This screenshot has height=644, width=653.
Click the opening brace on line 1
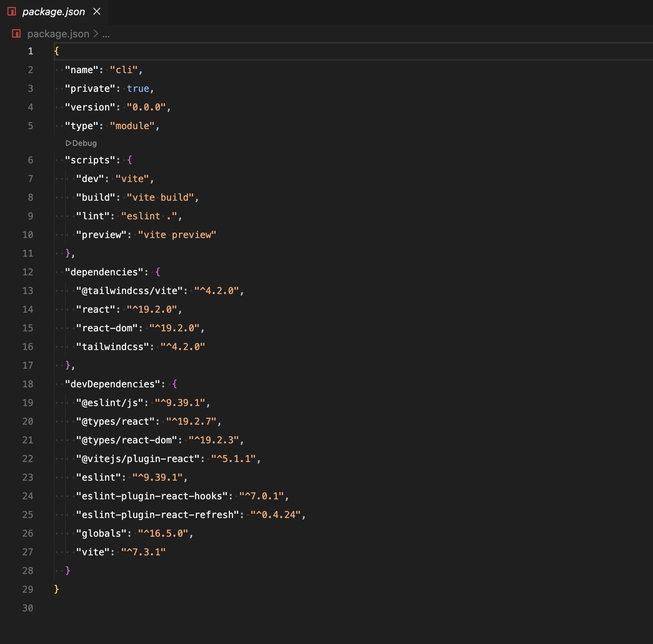coord(57,51)
